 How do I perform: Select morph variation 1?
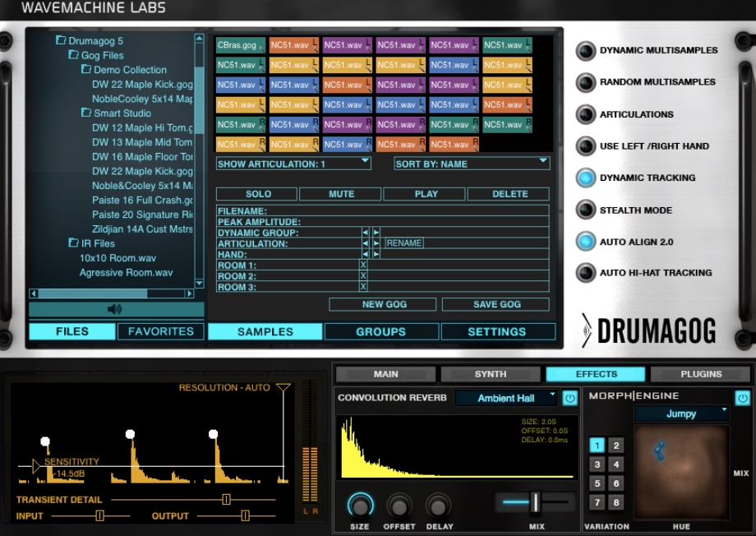pyautogui.click(x=597, y=446)
